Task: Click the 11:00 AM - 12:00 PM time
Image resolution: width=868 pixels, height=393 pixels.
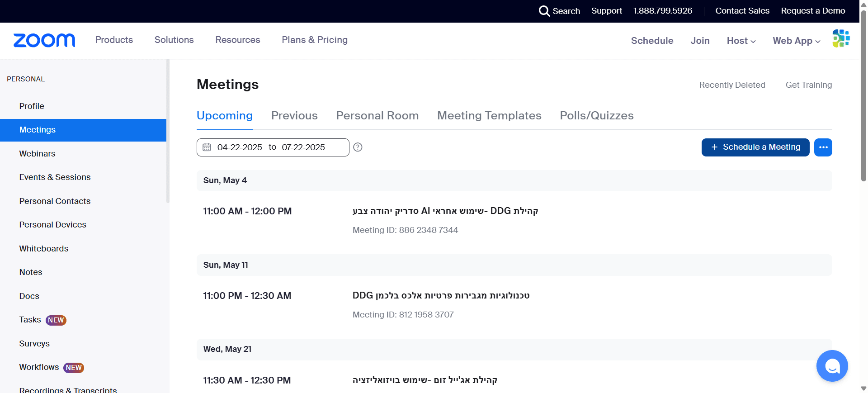Action: [x=247, y=211]
